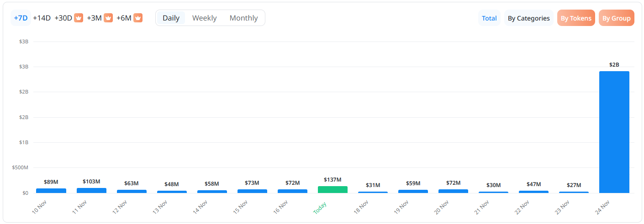Switch to the Daily view tab
Image resolution: width=644 pixels, height=224 pixels.
click(171, 18)
